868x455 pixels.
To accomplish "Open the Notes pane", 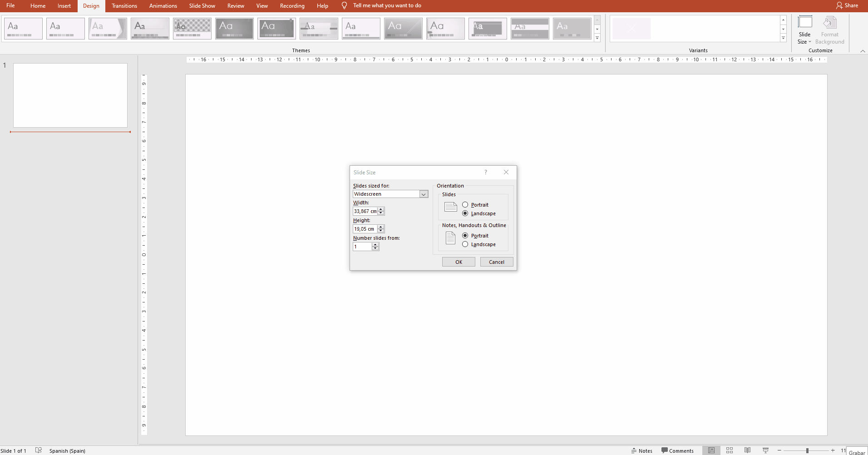I will 642,450.
